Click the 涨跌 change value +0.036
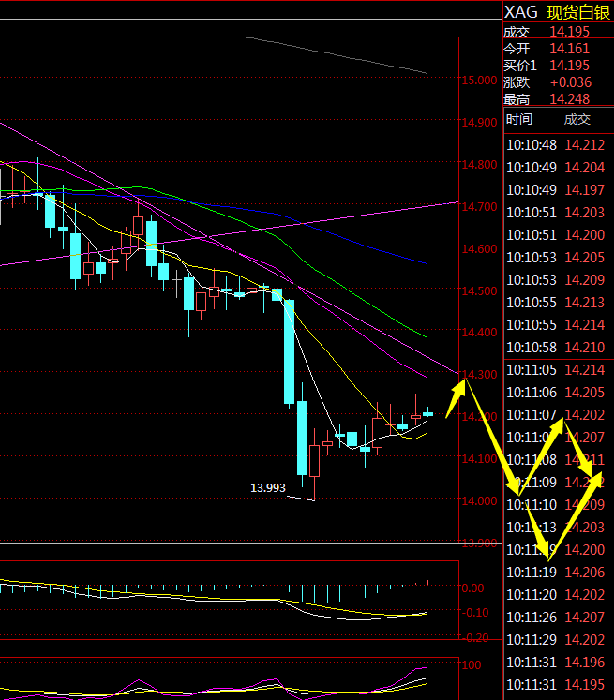The height and width of the screenshot is (700, 614). tap(571, 82)
